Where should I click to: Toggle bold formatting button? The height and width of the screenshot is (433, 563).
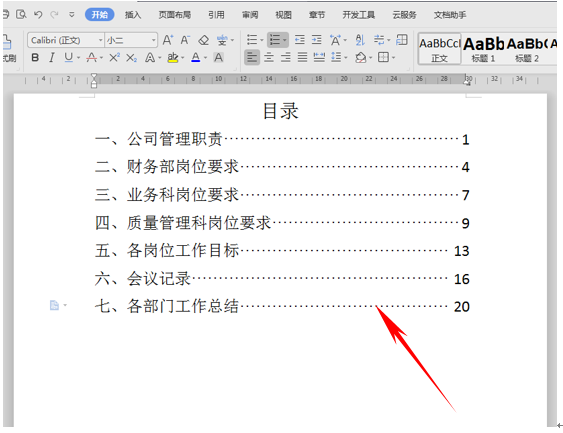tap(35, 57)
